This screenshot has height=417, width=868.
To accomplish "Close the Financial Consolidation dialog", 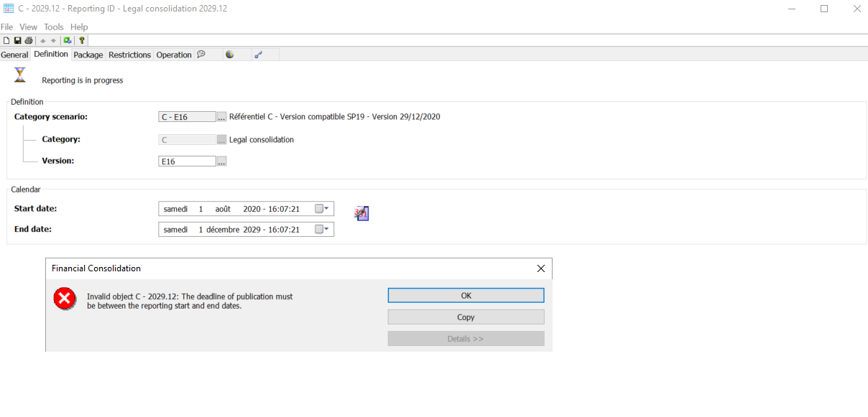I will click(541, 268).
